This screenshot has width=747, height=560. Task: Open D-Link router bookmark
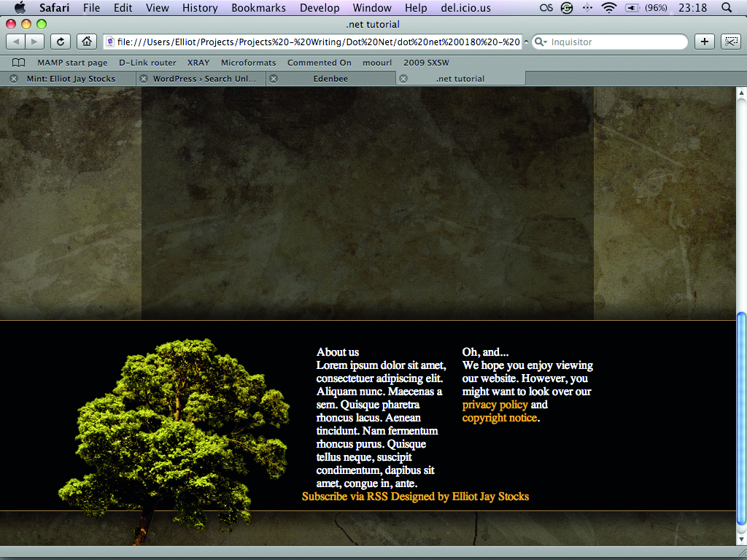click(x=147, y=63)
